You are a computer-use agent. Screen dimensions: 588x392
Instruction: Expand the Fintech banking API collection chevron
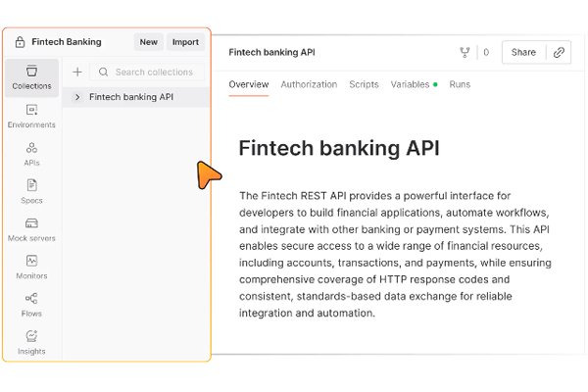tap(77, 97)
